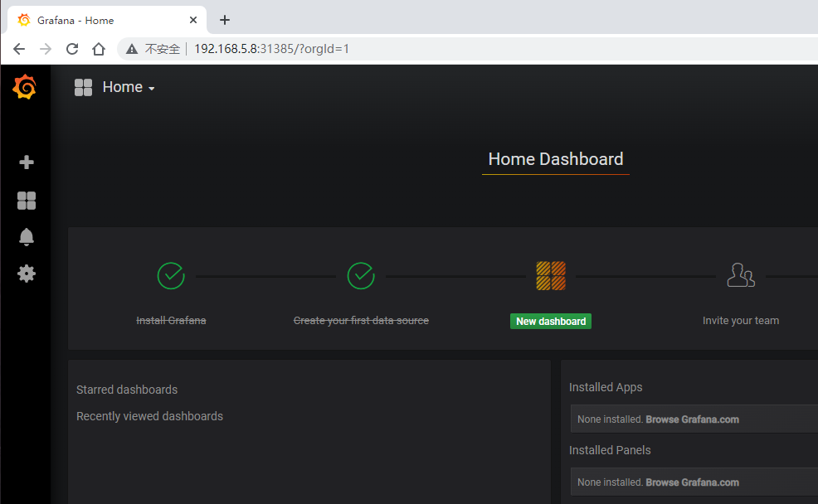This screenshot has width=818, height=504.
Task: Click Browse Grafana.com under Installed Panels
Action: point(692,482)
